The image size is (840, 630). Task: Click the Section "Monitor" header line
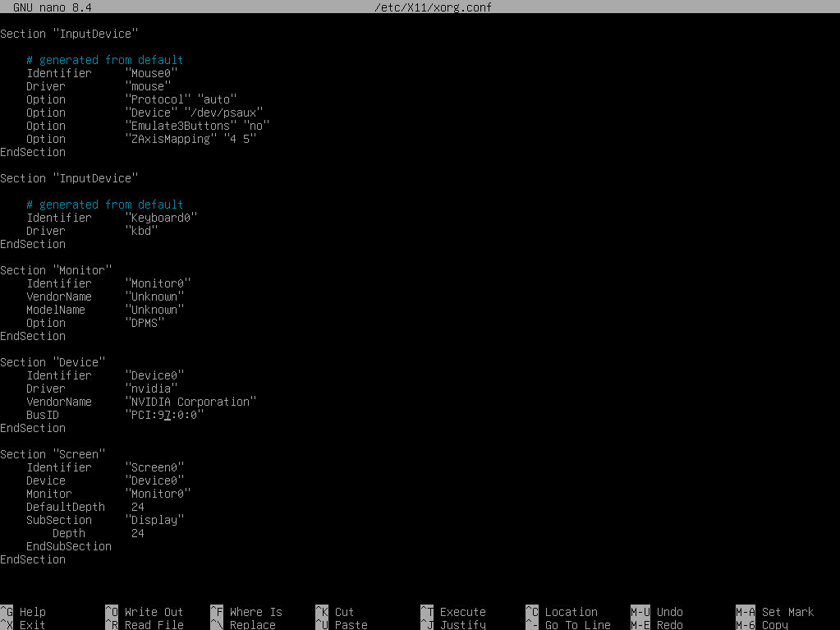[x=56, y=270]
